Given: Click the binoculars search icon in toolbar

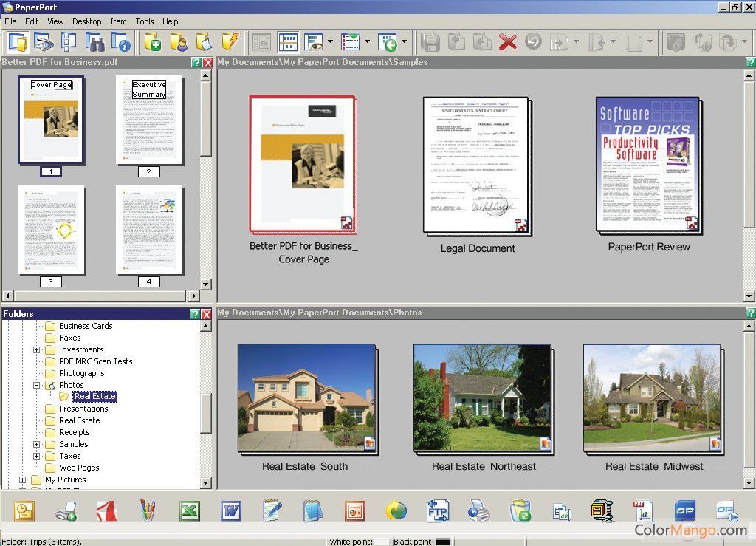Looking at the screenshot, I should (x=94, y=41).
